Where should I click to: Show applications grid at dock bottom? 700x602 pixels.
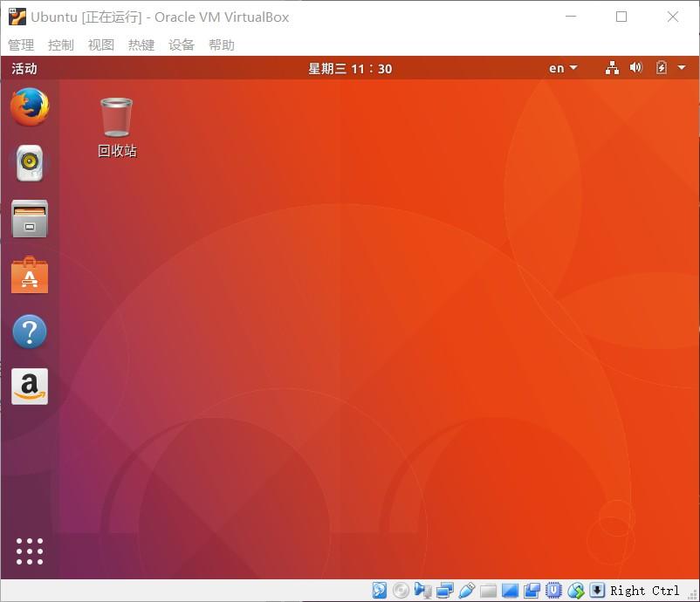pos(30,551)
